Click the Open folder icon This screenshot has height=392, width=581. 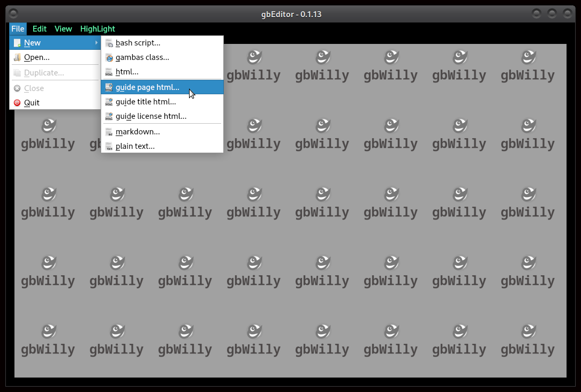coord(17,57)
